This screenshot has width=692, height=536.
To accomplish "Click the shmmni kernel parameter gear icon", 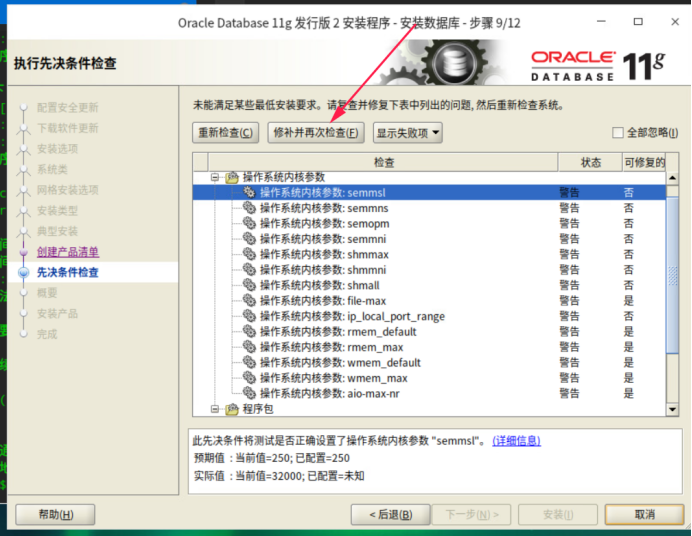I will (x=249, y=269).
